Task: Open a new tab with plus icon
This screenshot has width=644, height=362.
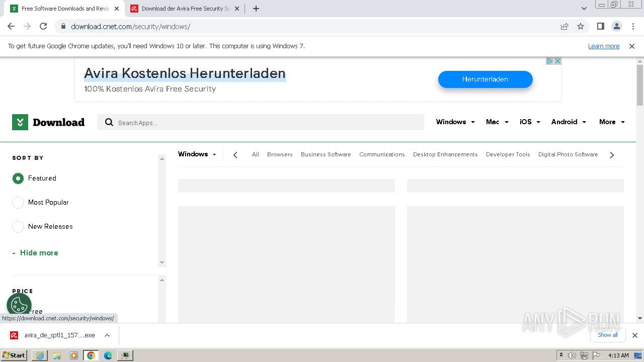Action: 256,9
